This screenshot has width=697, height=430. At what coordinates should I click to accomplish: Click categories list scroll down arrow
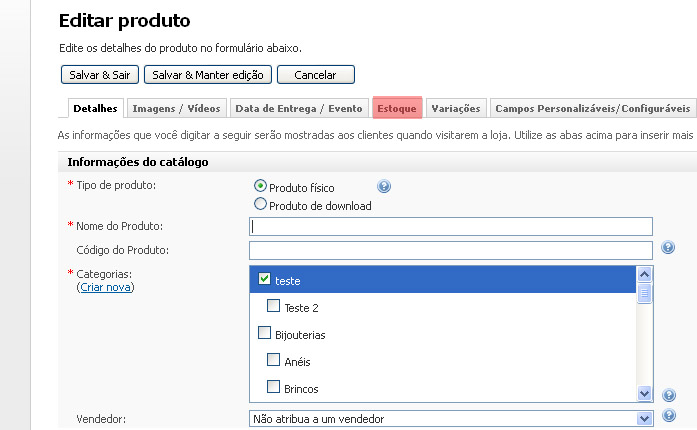click(644, 395)
